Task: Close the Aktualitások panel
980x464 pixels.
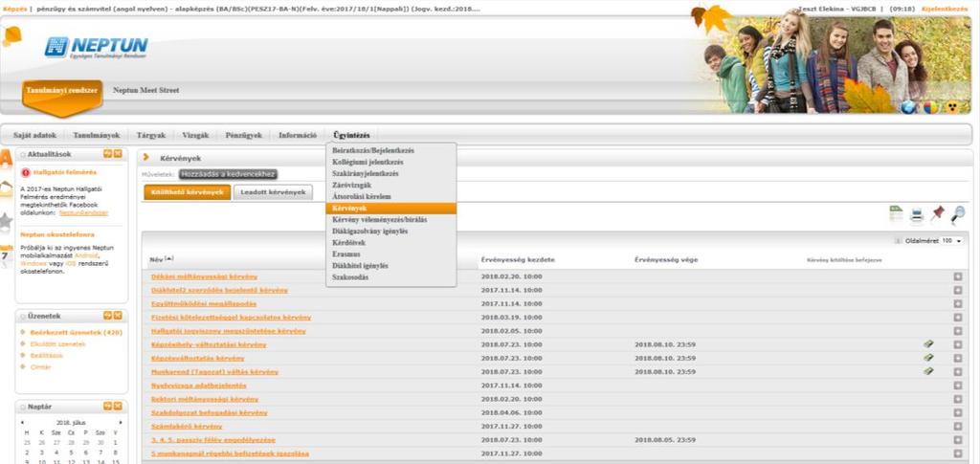Action: (x=118, y=154)
